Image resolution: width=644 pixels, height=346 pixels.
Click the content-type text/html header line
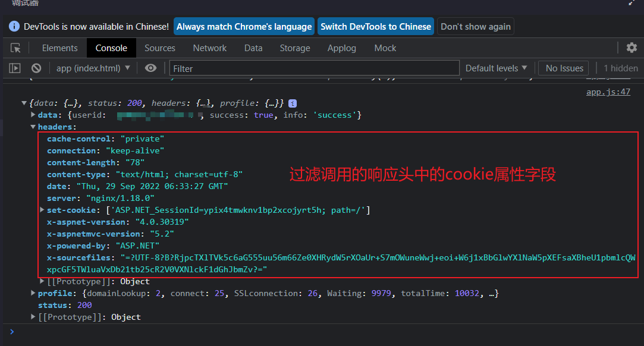coord(144,174)
